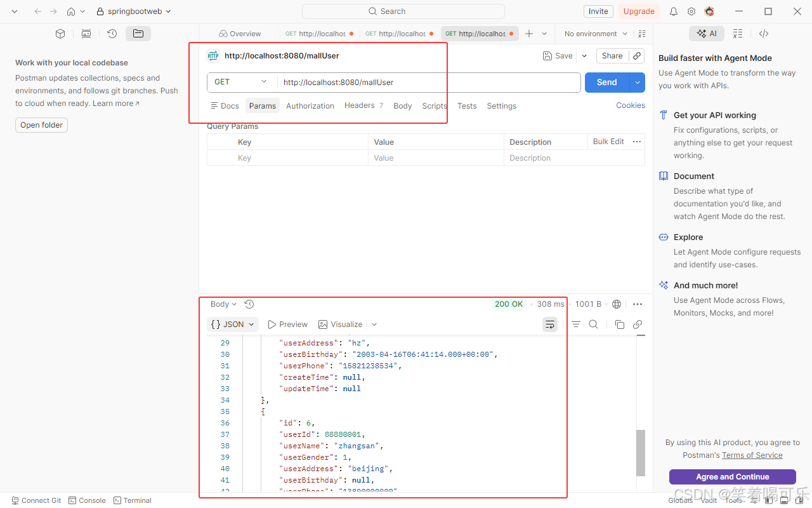Click the Share button
Viewport: 812px width, 508px height.
coord(612,56)
